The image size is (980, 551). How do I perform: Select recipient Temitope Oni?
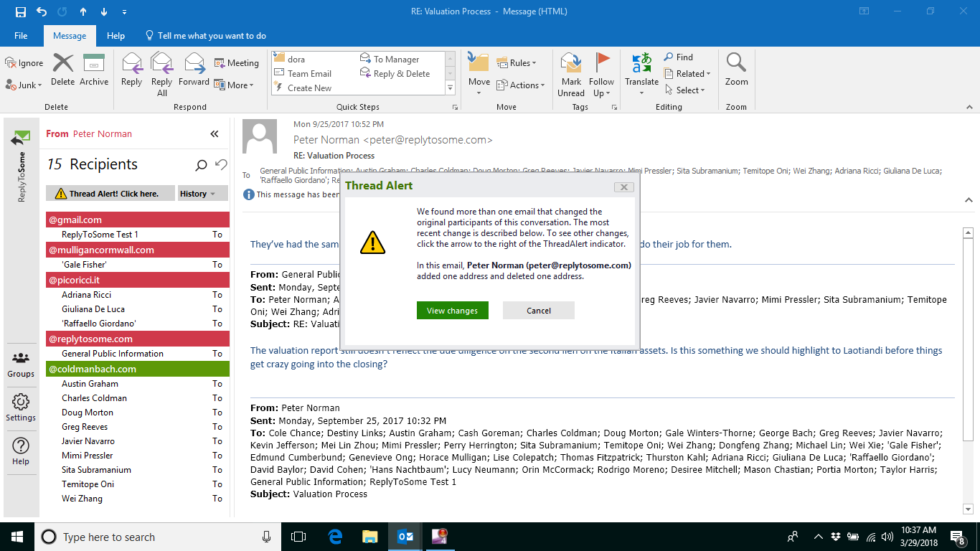(88, 484)
